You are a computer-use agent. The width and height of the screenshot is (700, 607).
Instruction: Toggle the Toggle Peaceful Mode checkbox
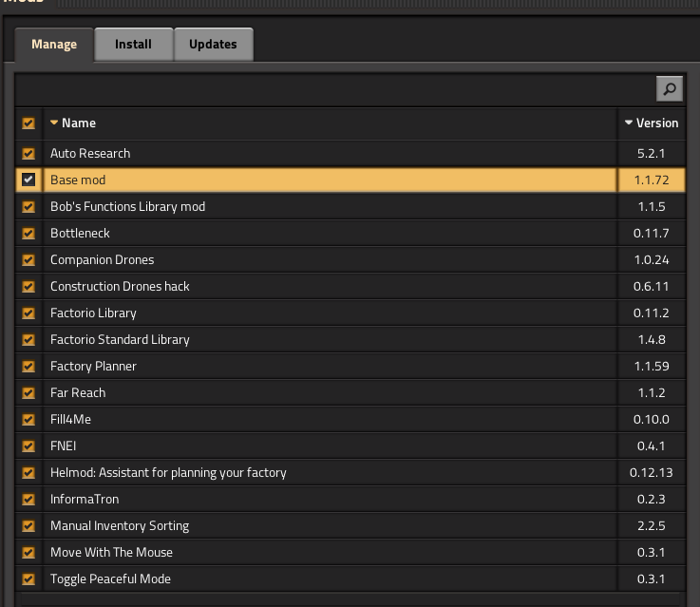28,579
